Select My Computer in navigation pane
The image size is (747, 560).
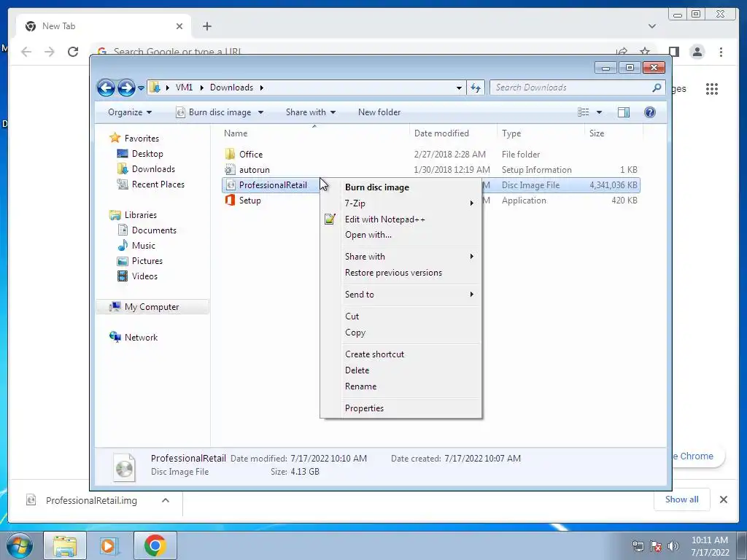click(152, 307)
